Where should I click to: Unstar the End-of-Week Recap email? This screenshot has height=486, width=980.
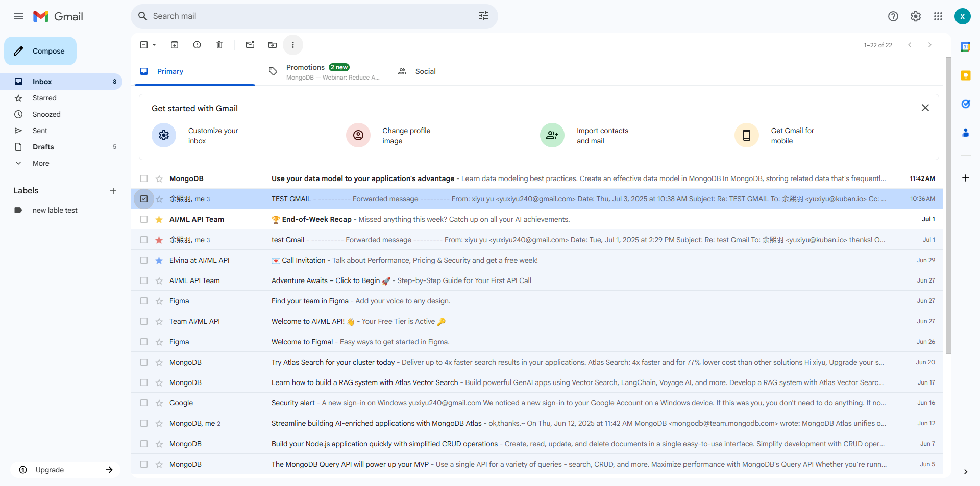coord(159,219)
